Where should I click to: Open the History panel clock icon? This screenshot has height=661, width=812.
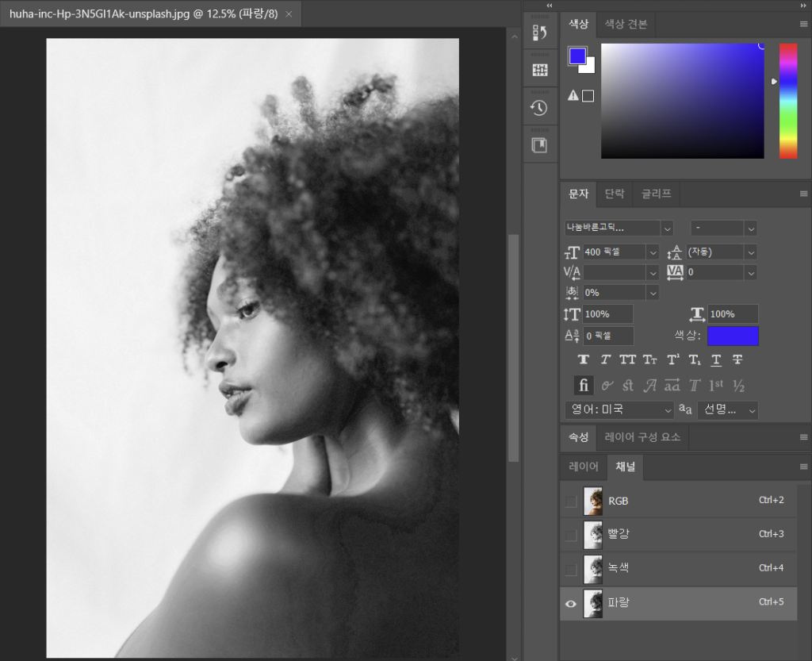540,108
